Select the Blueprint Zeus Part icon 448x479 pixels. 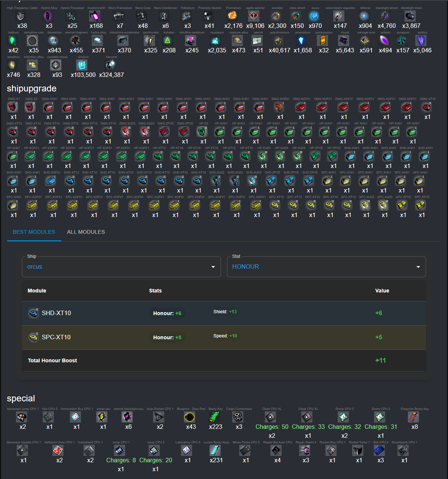[x=190, y=417]
